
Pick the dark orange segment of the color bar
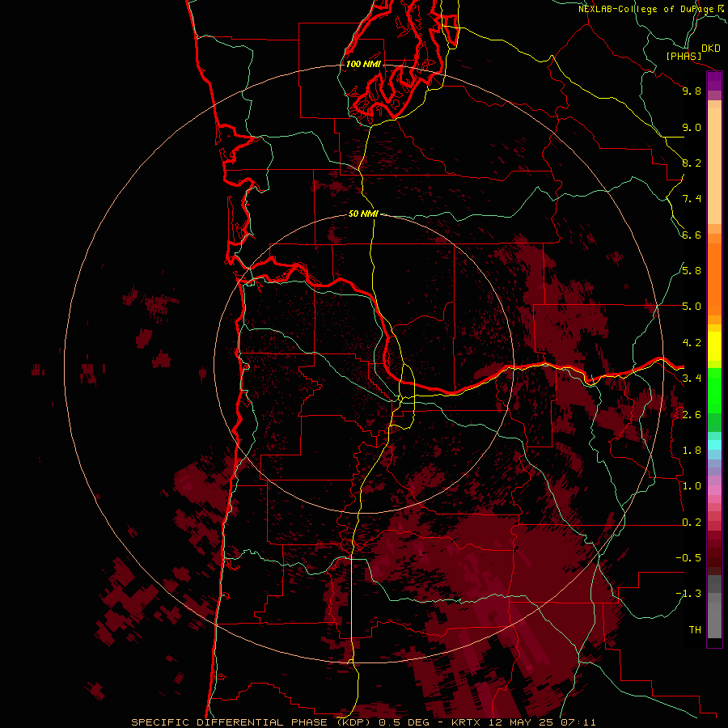coord(714,279)
